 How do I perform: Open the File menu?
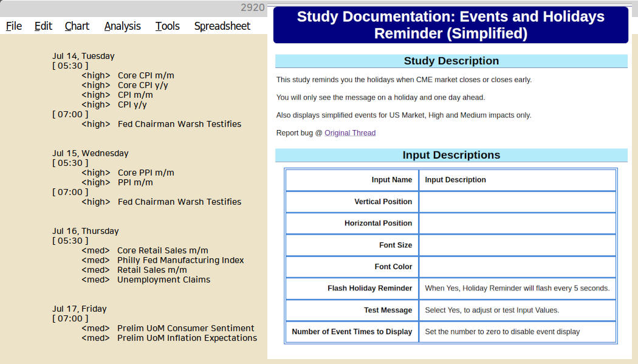click(14, 26)
